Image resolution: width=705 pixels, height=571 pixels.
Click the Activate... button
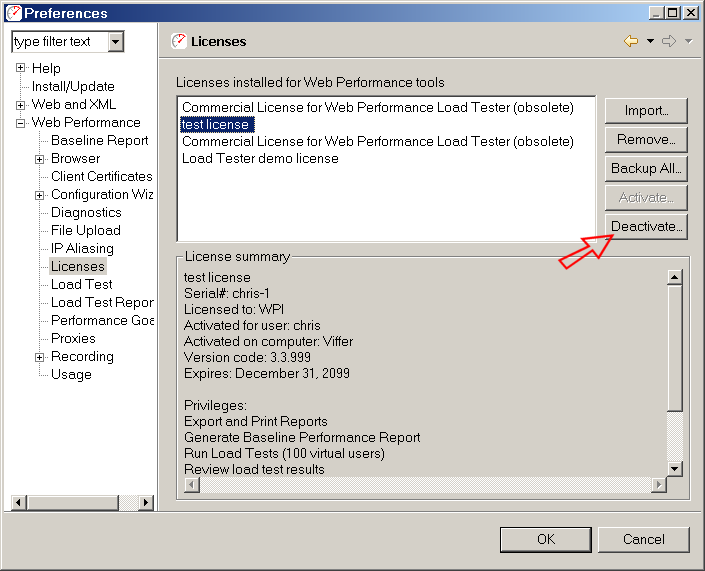coord(646,197)
